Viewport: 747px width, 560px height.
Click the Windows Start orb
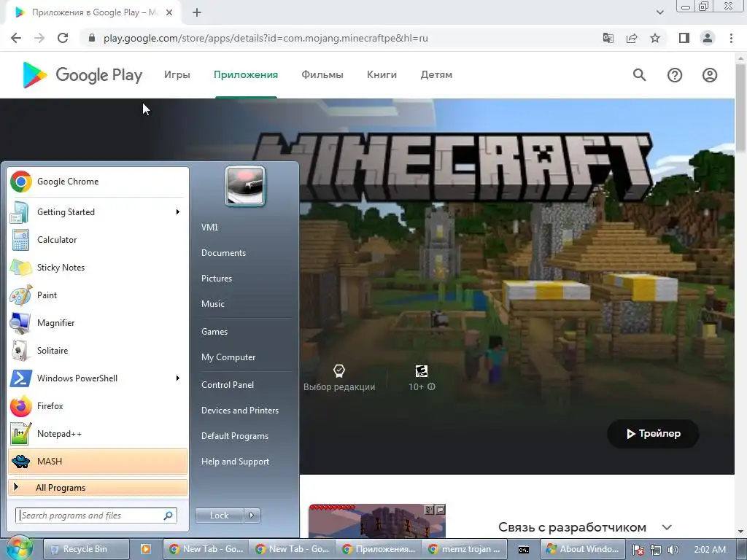19,548
